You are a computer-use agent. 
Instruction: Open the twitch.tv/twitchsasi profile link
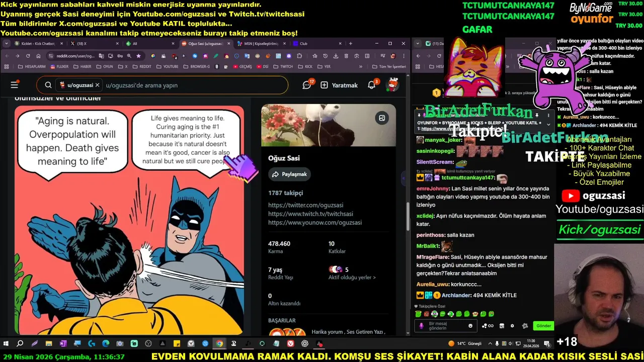point(310,214)
